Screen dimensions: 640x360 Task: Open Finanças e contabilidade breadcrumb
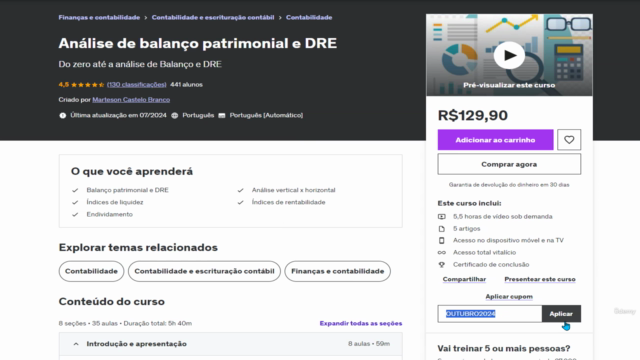99,18
